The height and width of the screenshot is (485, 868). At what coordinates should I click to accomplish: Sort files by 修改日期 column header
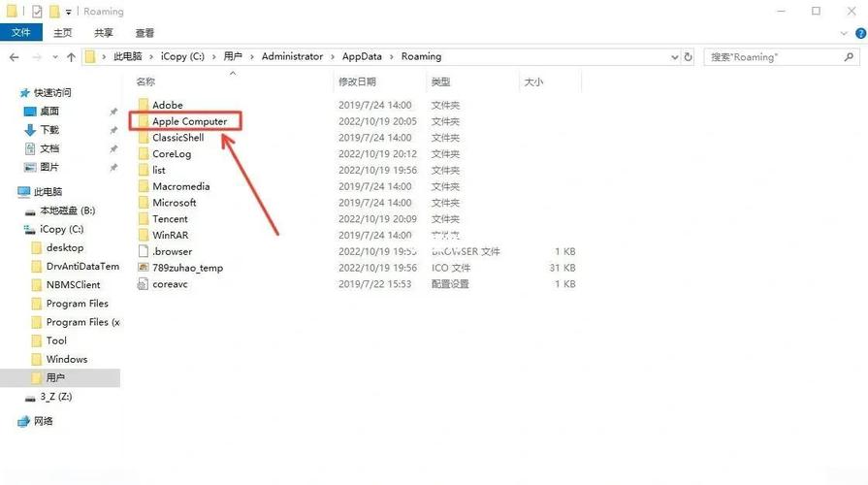tap(357, 82)
